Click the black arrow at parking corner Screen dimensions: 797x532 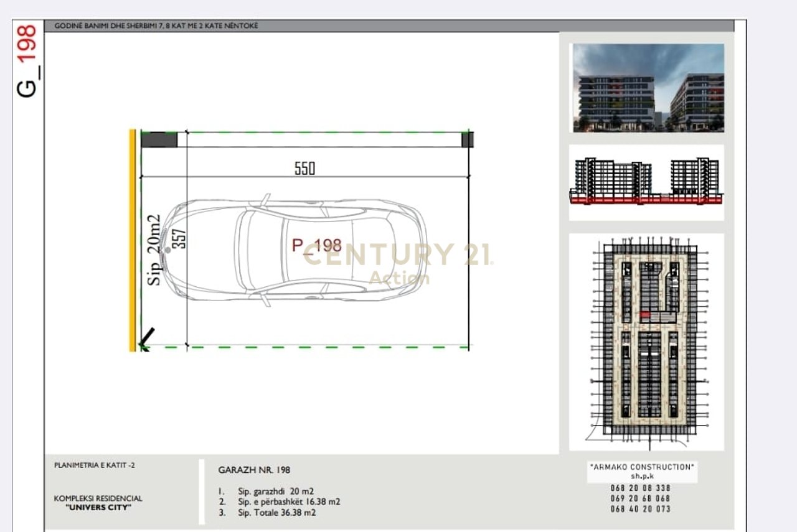click(147, 338)
